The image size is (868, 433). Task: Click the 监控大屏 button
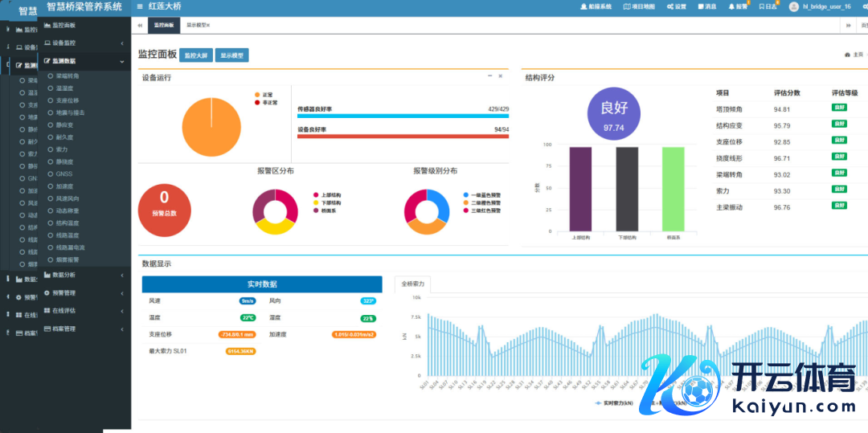click(x=196, y=55)
